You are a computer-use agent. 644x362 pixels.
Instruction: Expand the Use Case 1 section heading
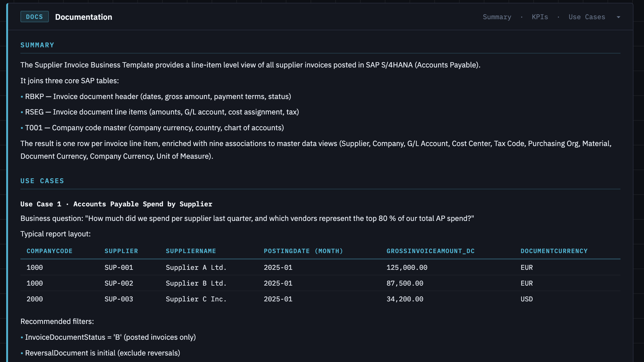116,204
